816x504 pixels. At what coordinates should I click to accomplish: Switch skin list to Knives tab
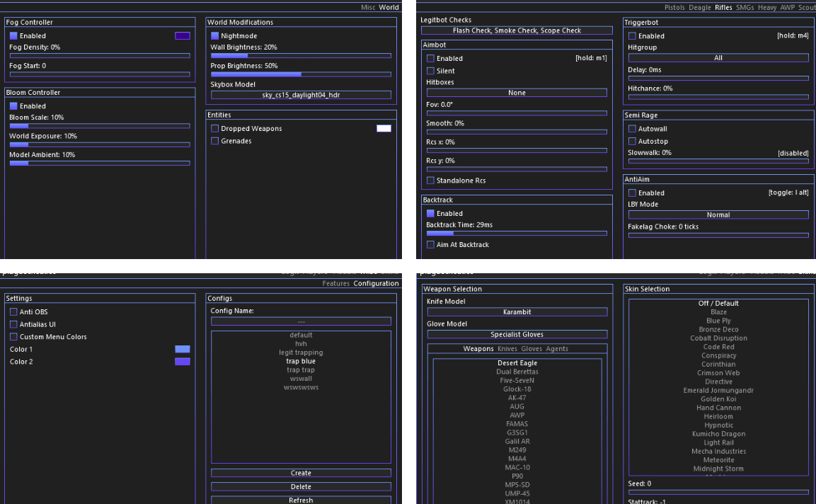click(x=507, y=349)
